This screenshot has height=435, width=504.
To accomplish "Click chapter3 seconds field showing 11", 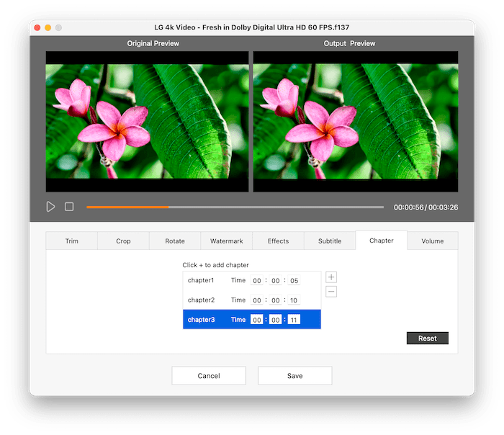I will [294, 320].
